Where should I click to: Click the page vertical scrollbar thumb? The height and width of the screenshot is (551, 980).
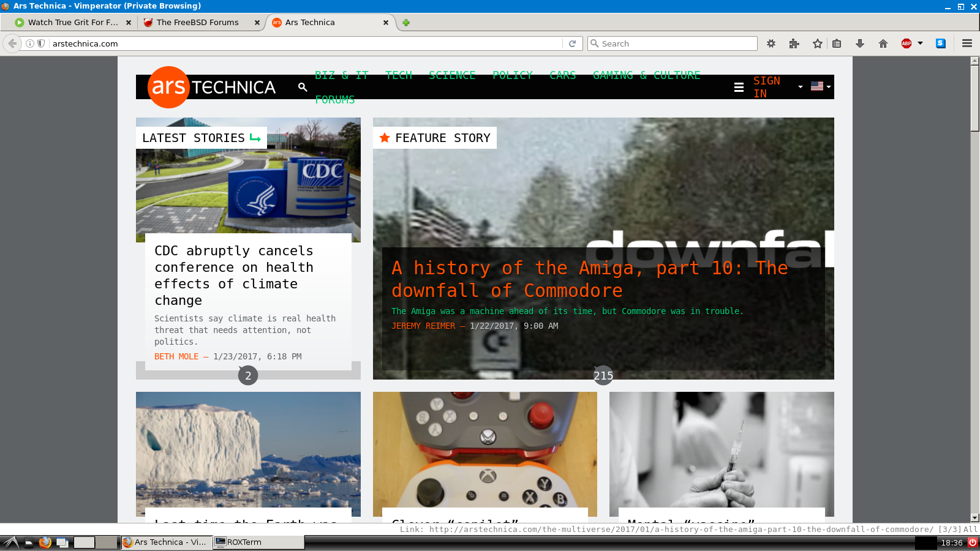click(x=975, y=98)
